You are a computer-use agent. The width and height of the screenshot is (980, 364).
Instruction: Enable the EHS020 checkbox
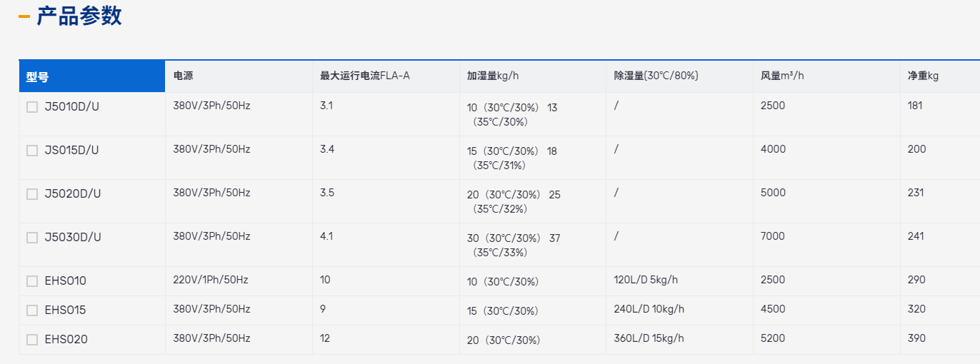coord(32,340)
